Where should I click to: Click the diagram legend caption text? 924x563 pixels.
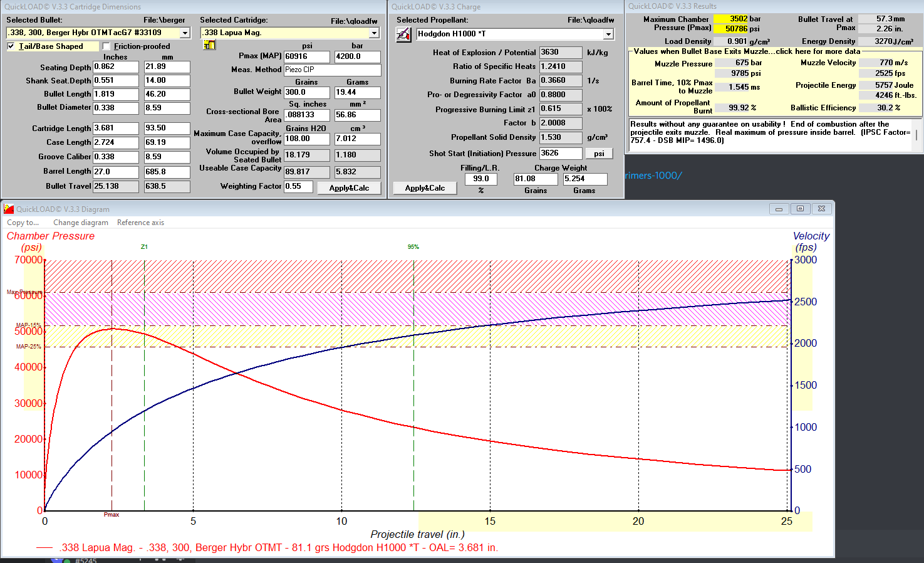[279, 548]
